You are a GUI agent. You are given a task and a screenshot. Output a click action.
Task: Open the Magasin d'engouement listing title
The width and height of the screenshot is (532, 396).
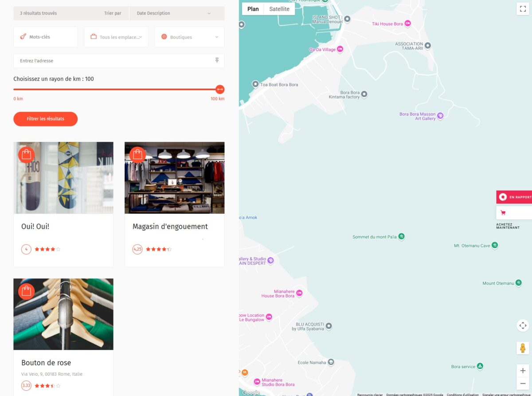click(x=170, y=226)
